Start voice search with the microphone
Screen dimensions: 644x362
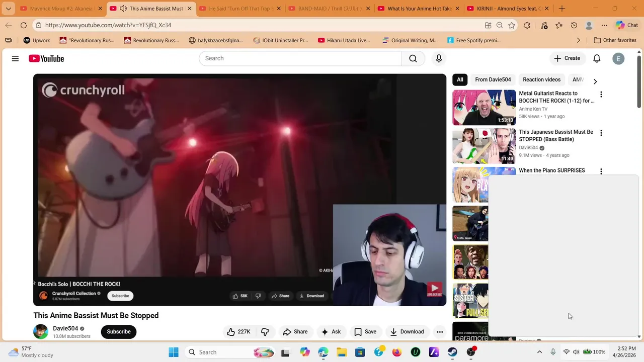pos(439,58)
